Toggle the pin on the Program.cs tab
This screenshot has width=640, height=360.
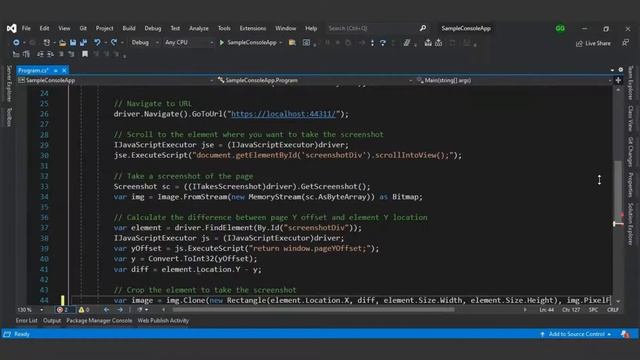pyautogui.click(x=56, y=70)
